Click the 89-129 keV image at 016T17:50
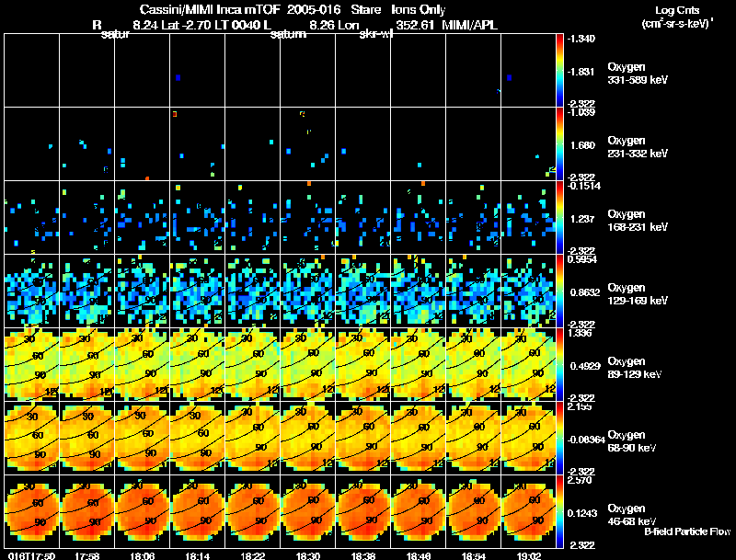 [32, 364]
